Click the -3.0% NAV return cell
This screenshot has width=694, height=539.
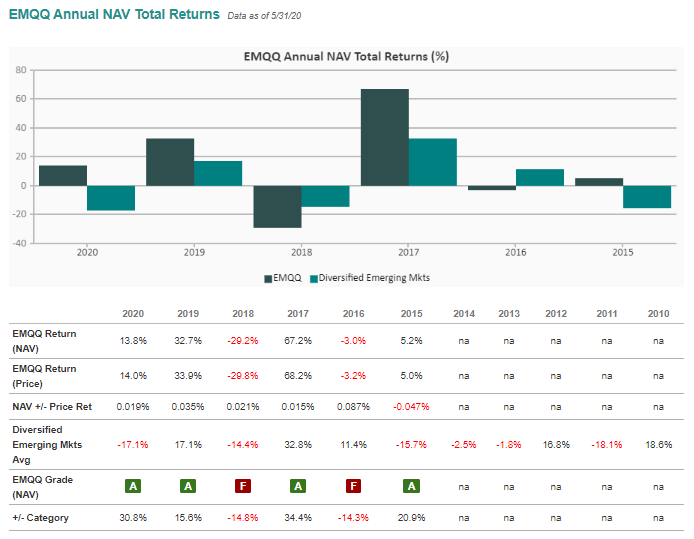click(x=353, y=341)
